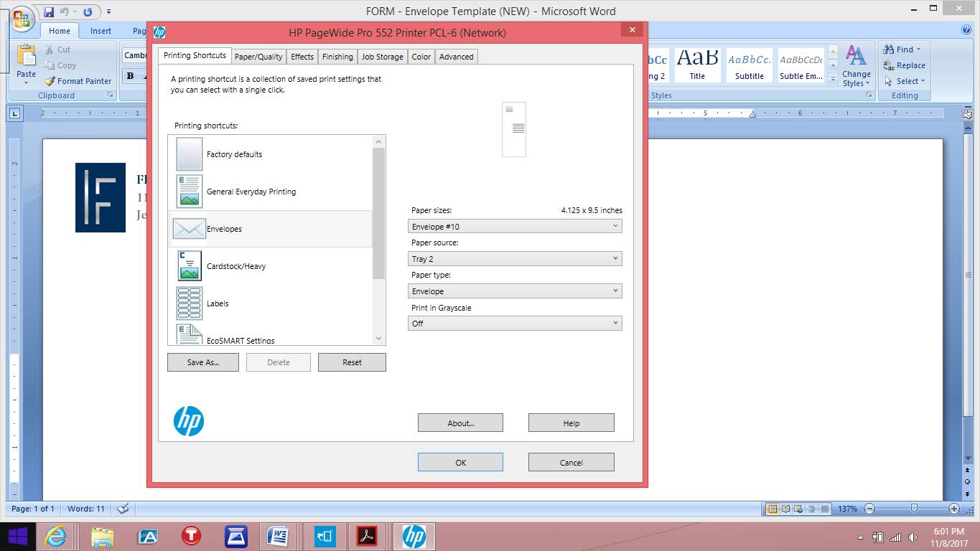Apply the Subtle Emphasis style

pos(801,65)
